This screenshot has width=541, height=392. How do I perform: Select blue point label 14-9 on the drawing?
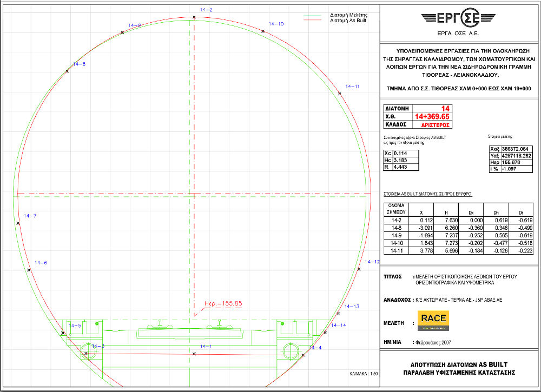coord(135,25)
